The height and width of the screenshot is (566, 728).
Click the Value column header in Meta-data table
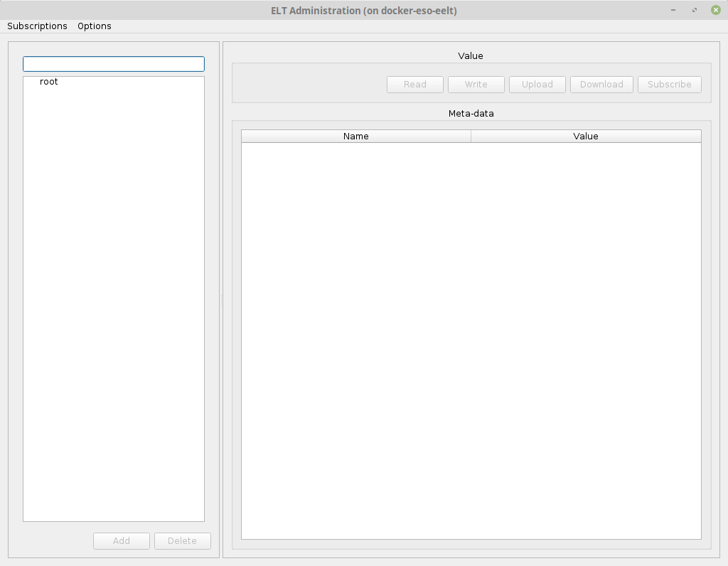pos(586,137)
